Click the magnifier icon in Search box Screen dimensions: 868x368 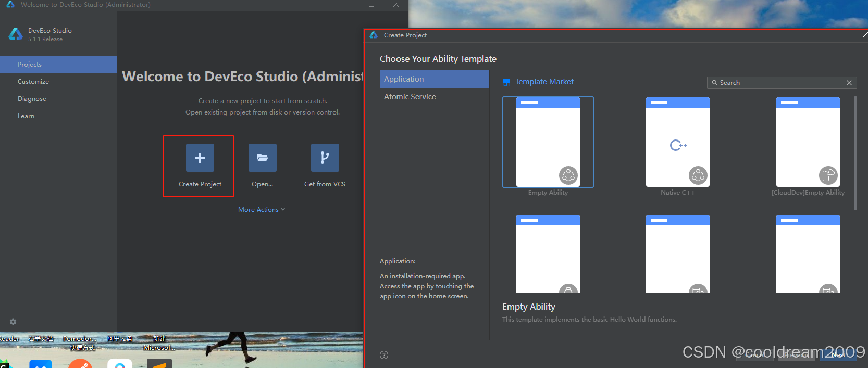(x=715, y=83)
